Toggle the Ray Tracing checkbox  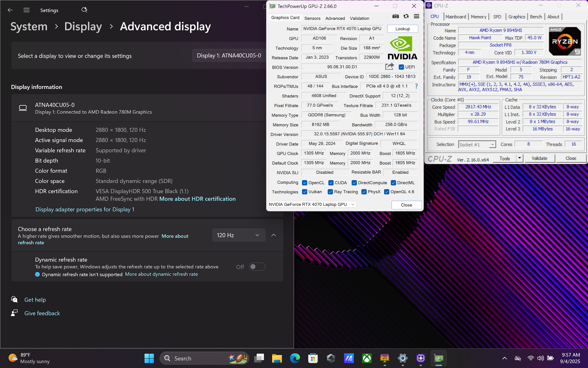[330, 192]
